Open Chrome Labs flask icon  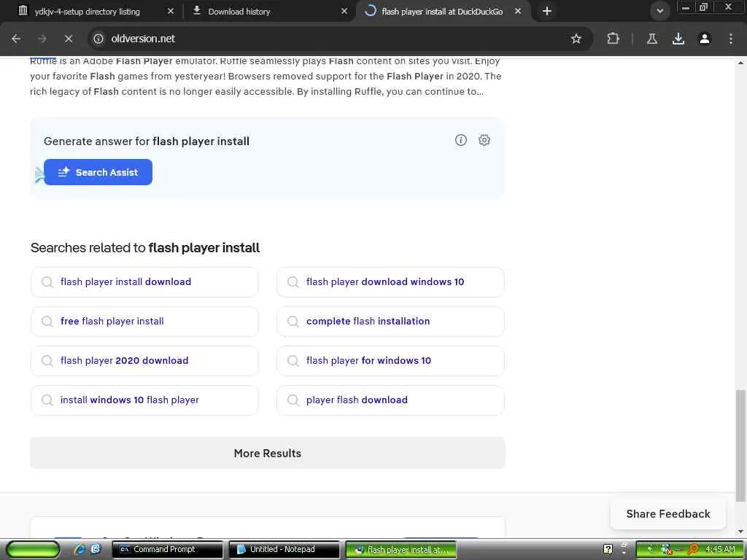tap(652, 39)
